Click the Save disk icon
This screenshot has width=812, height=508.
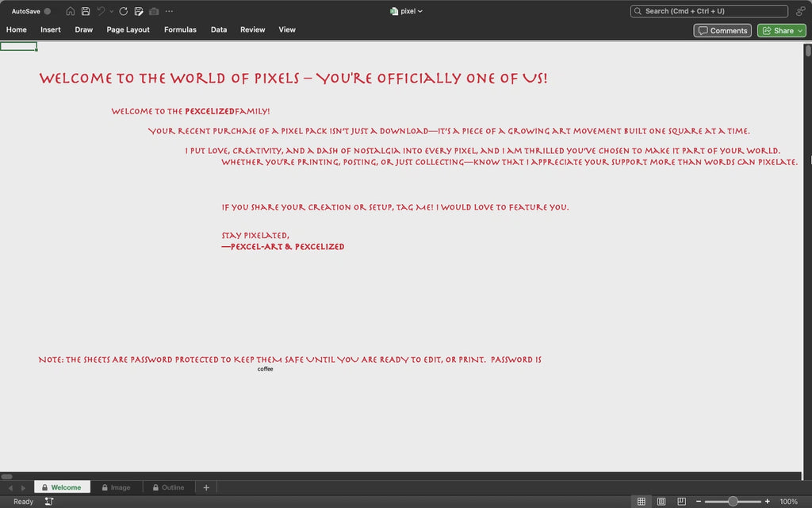[86, 11]
